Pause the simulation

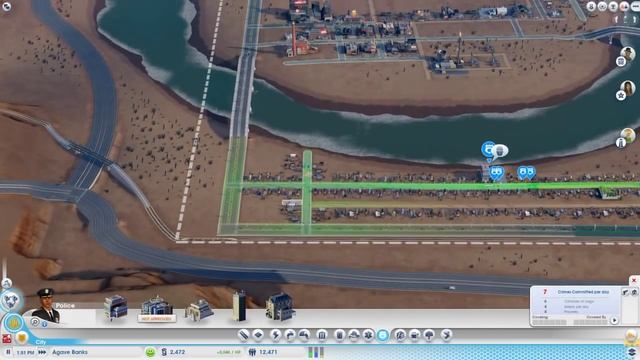(x=8, y=352)
